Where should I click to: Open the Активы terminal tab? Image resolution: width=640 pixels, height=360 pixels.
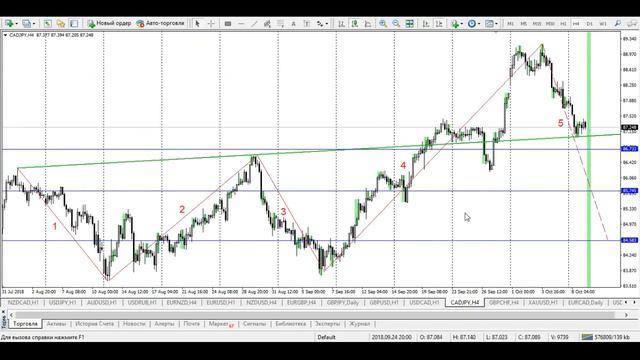pos(56,324)
